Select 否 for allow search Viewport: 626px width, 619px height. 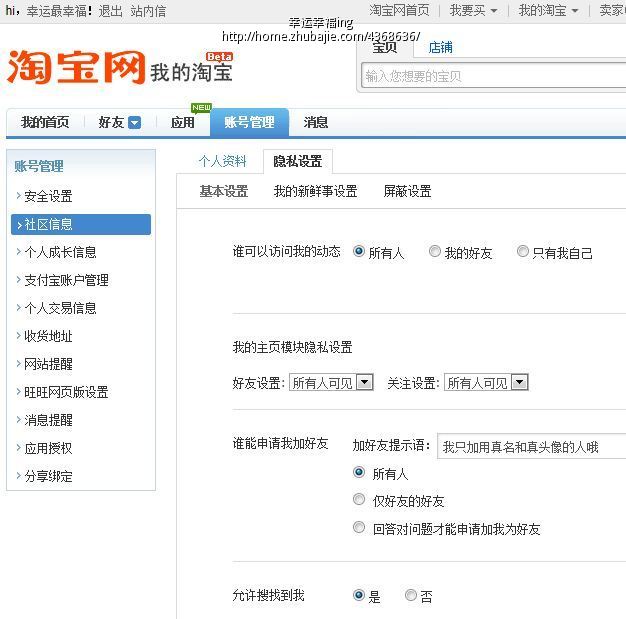point(411,595)
